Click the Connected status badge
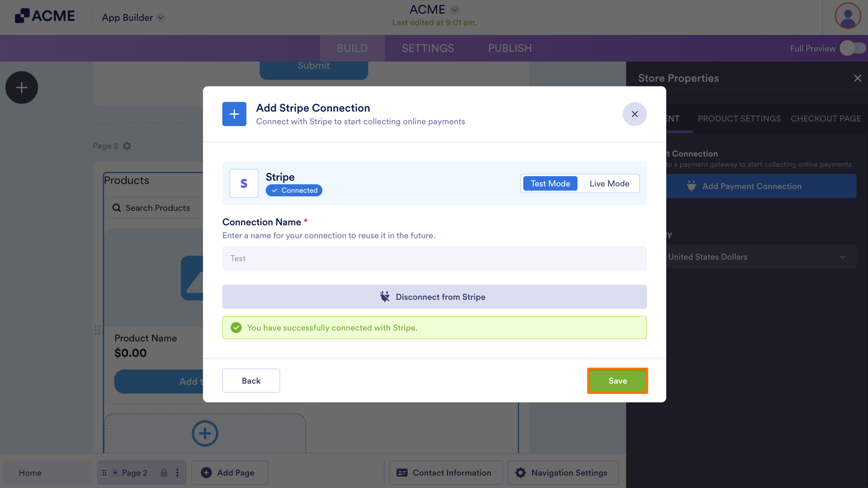868x488 pixels. (x=294, y=190)
